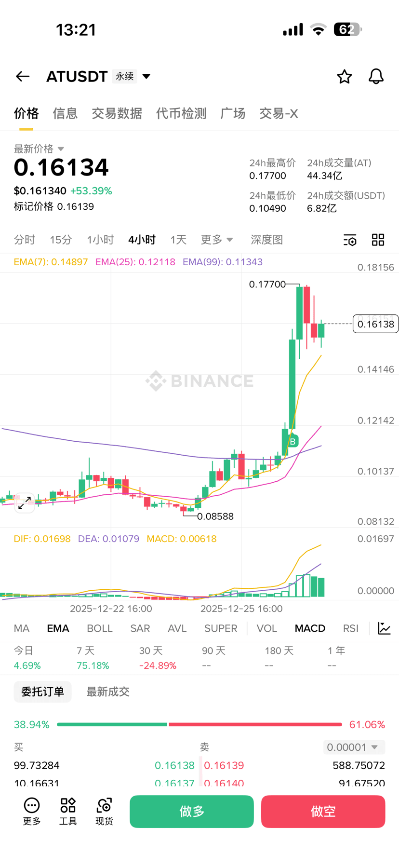399x868 pixels.
Task: Open the 代币检测 tab
Action: 181,113
